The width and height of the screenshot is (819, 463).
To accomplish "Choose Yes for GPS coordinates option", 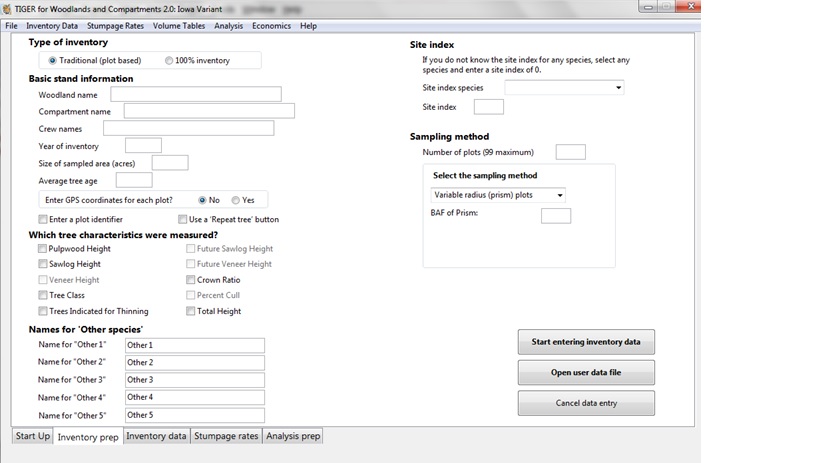I will pos(236,200).
